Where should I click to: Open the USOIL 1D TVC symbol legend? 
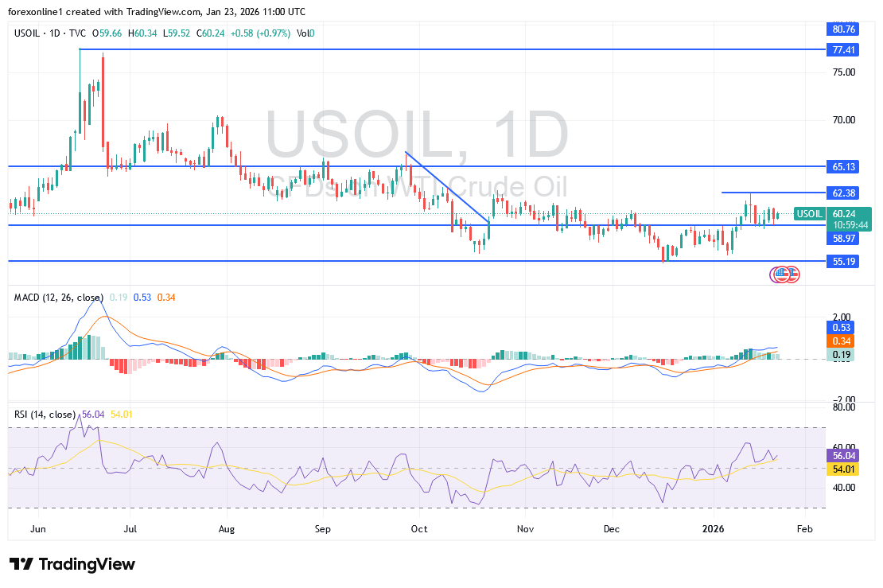[50, 33]
